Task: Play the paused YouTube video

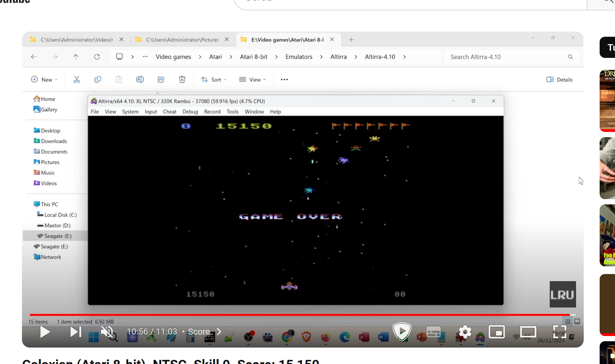Action: coord(45,332)
